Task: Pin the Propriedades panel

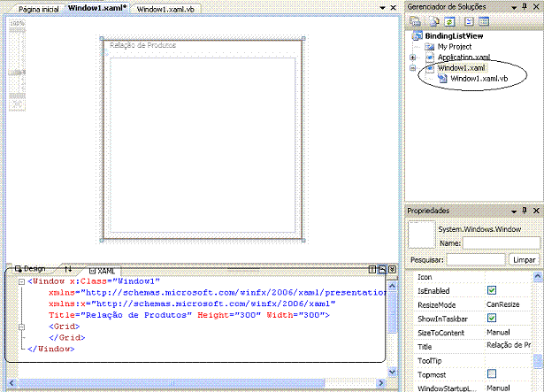Action: pyautogui.click(x=525, y=211)
